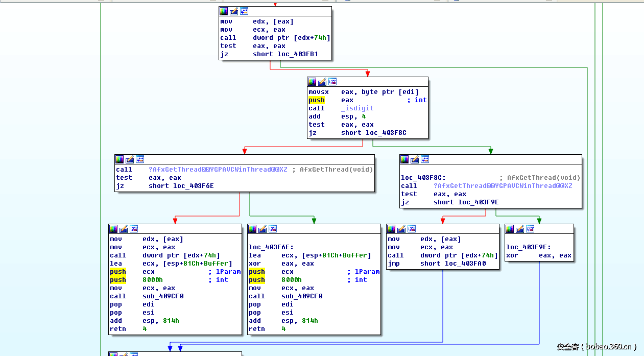Click the highlighted 'push eax' mnemonic
The height and width of the screenshot is (356, 644).
316,100
